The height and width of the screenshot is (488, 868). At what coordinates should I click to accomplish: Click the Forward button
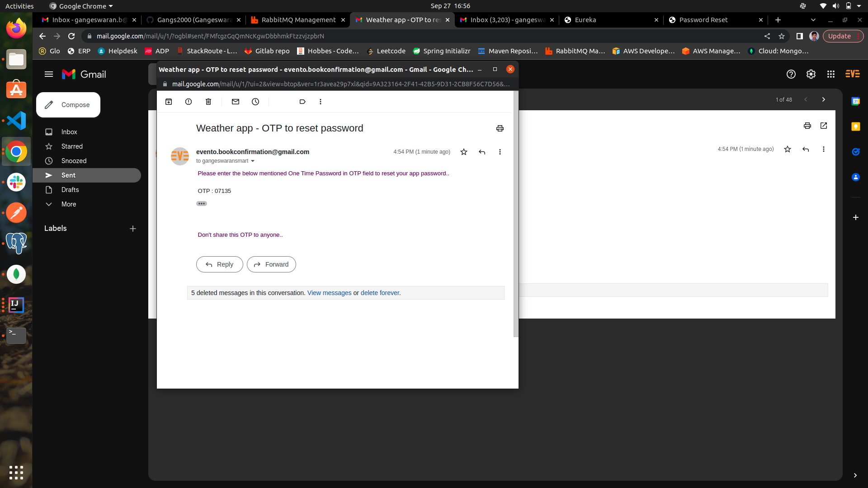(271, 264)
